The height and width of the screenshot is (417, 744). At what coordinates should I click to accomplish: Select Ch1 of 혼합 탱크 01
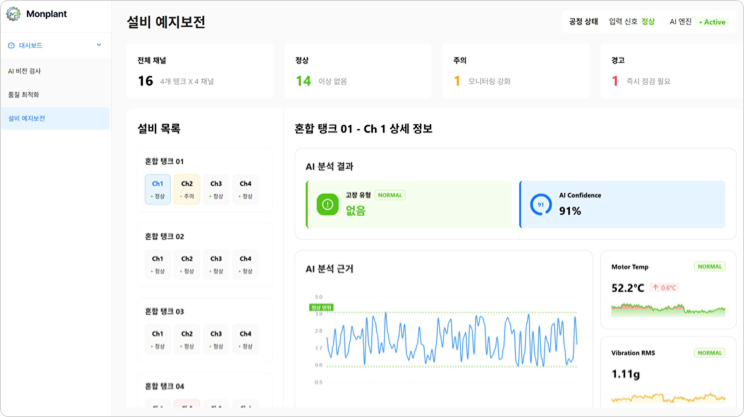(x=158, y=189)
